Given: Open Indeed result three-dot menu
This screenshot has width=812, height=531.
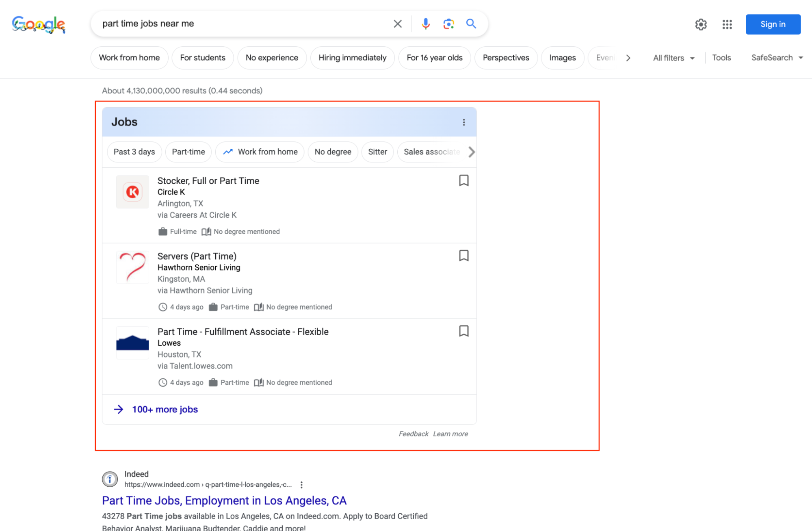Looking at the screenshot, I should 301,485.
